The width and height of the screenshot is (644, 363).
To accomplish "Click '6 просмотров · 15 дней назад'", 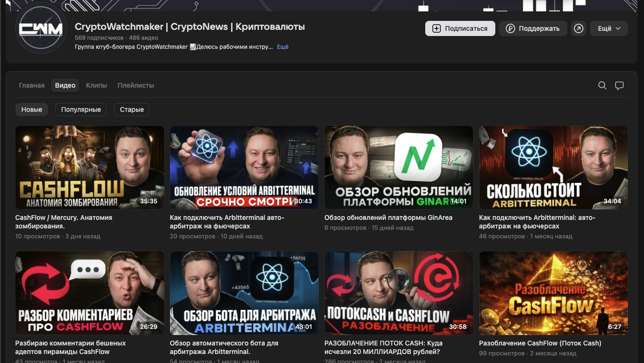I will tap(369, 228).
